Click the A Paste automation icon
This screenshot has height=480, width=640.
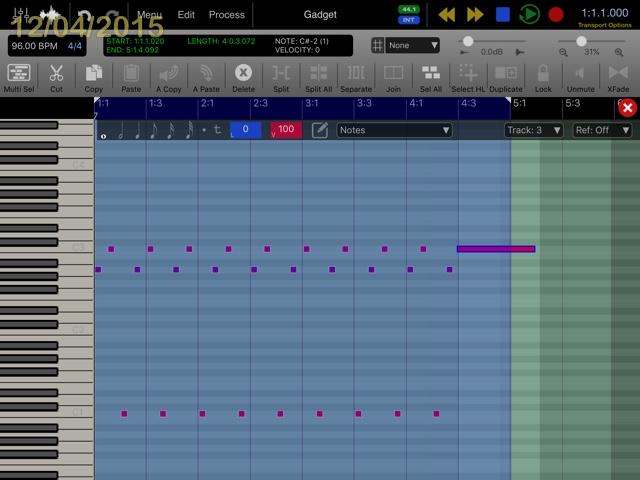[206, 78]
